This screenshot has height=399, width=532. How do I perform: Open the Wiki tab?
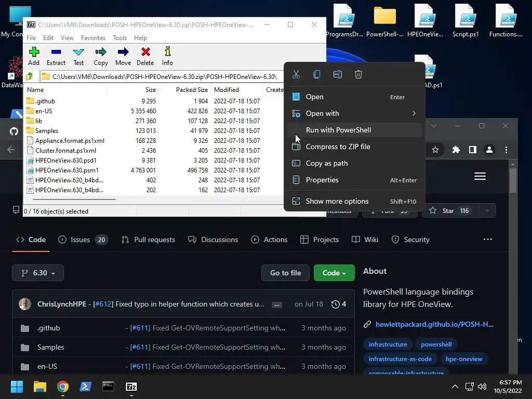pos(365,240)
